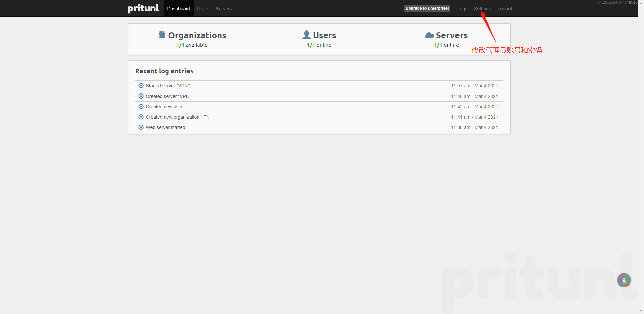Screen dimensions: 644x314
Task: Click timestamp 11:57 am - Mar 4 2021
Action: click(475, 86)
